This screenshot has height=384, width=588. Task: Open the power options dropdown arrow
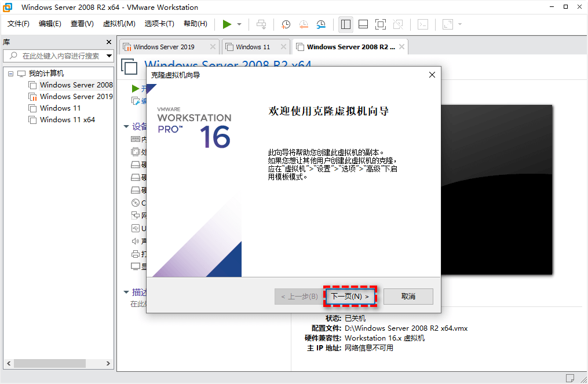click(x=239, y=24)
